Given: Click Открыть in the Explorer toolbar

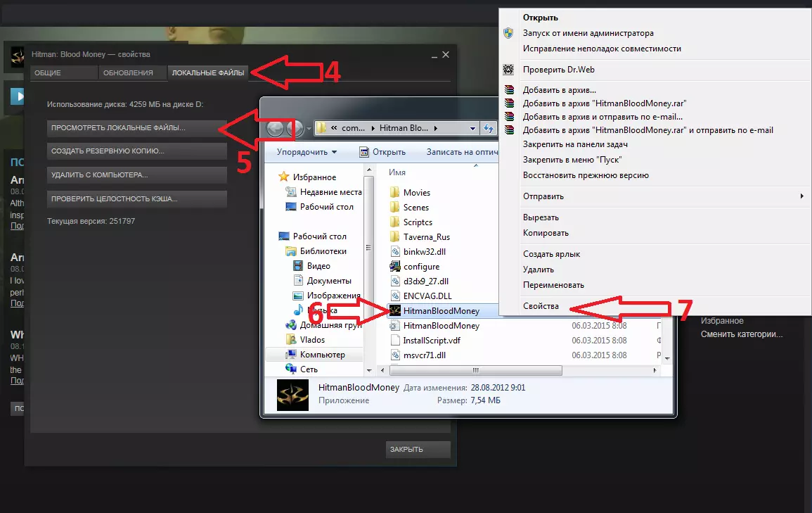Looking at the screenshot, I should tap(382, 152).
